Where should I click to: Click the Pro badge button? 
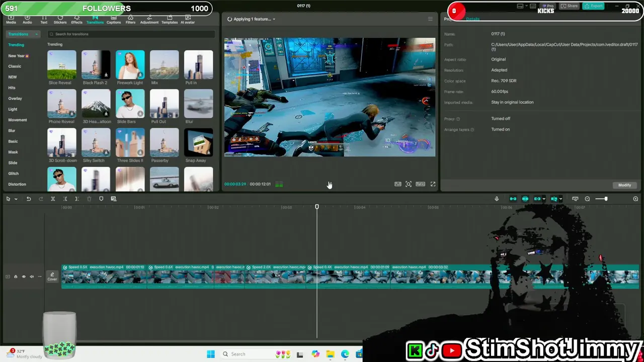pos(547,6)
